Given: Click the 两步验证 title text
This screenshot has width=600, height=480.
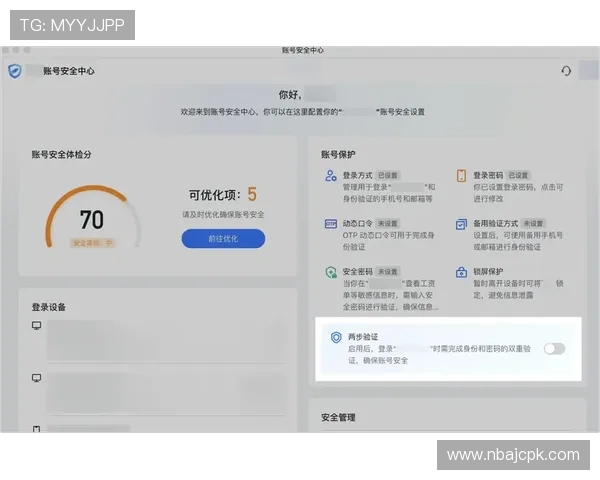Looking at the screenshot, I should coord(363,337).
